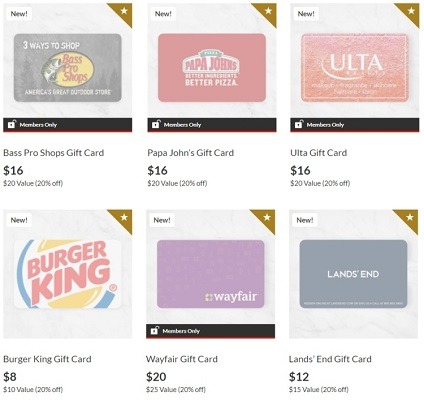Image resolution: width=424 pixels, height=400 pixels.
Task: Click the gold star badge on Lands' End card
Action: [410, 218]
